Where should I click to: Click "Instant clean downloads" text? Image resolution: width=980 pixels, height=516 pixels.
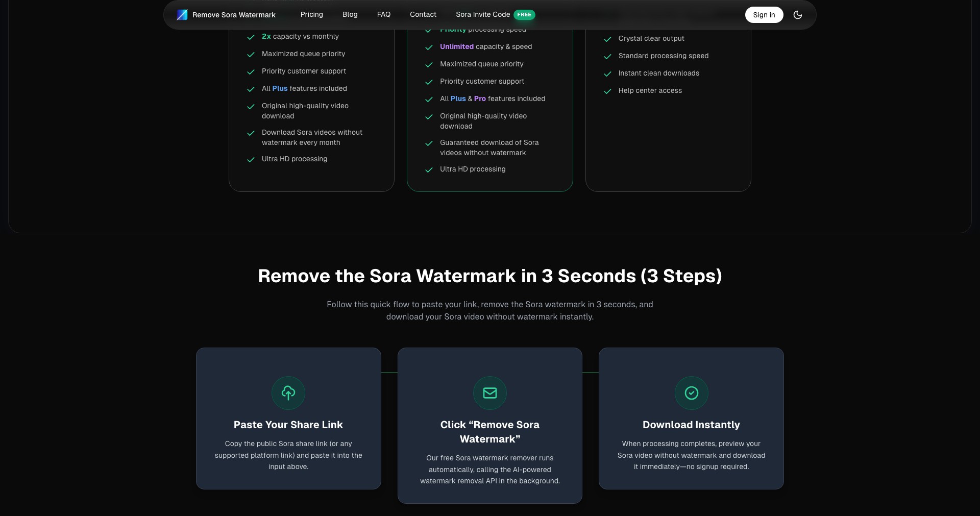tap(659, 73)
